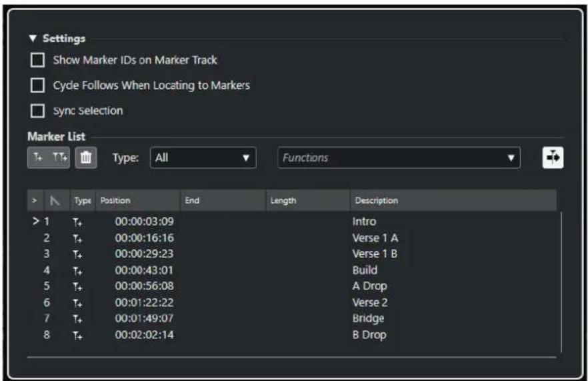Select position 00:00:56:08
The height and width of the screenshot is (381, 588).
(145, 286)
